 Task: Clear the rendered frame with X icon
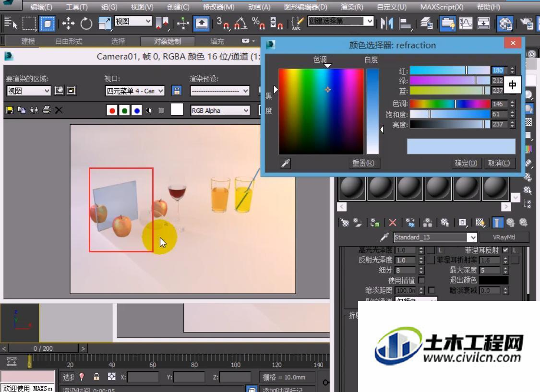coord(59,110)
